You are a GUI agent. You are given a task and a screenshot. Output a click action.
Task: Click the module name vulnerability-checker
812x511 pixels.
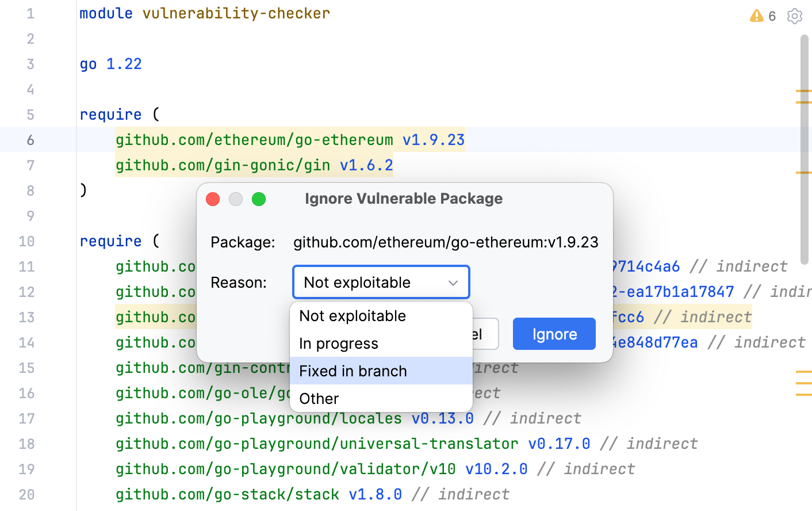pos(236,13)
